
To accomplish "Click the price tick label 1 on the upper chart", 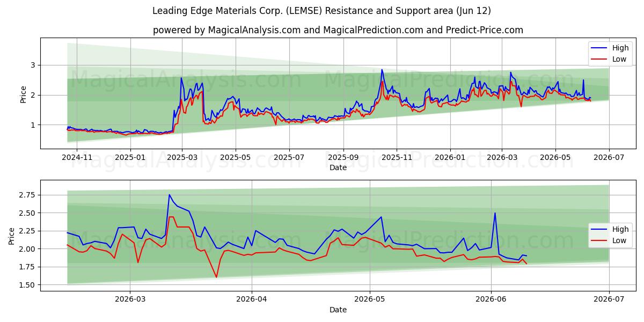I will (x=33, y=125).
